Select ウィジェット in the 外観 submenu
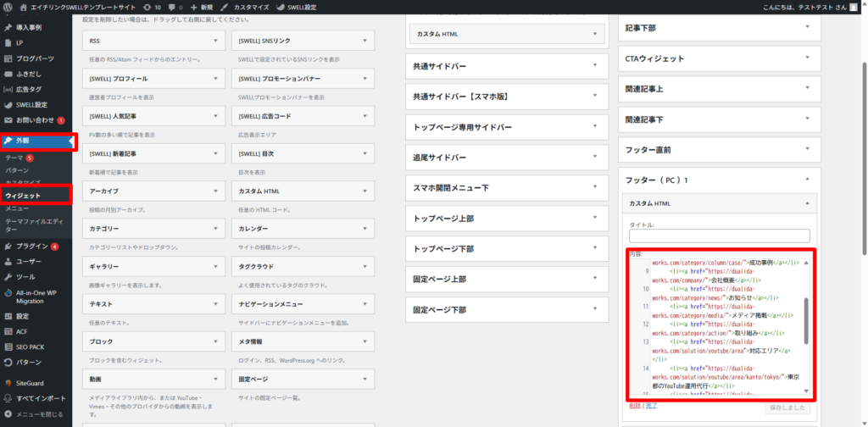This screenshot has height=427, width=868. (x=23, y=196)
